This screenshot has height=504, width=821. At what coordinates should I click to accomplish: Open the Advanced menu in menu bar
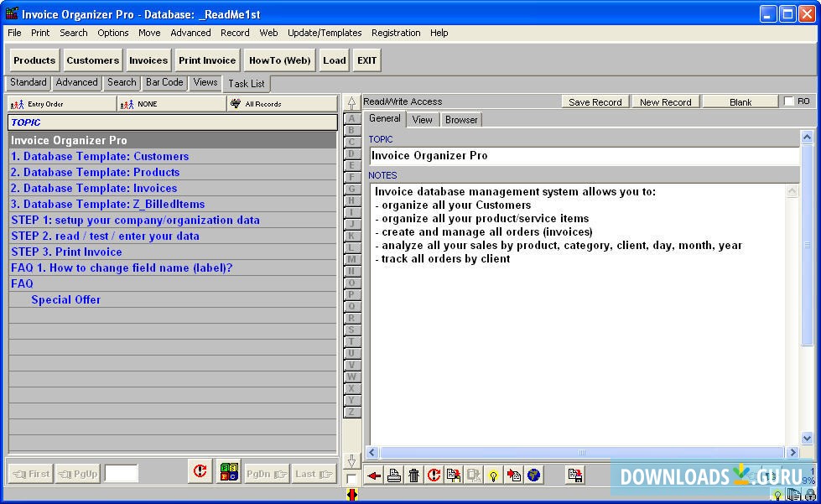coord(190,33)
